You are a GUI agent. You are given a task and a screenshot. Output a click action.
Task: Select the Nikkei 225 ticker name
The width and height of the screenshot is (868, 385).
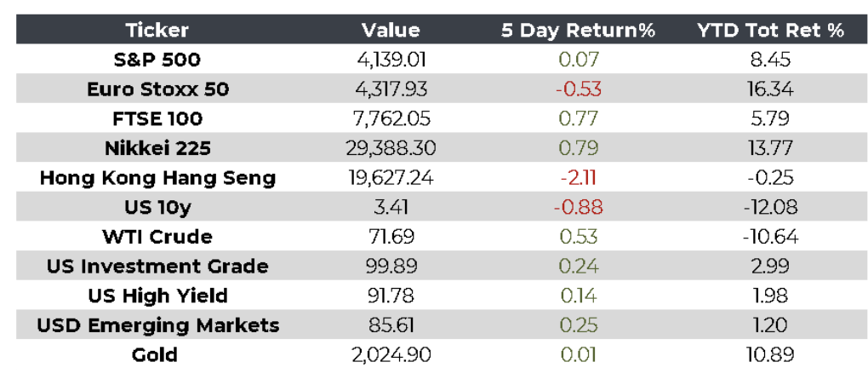click(x=157, y=148)
